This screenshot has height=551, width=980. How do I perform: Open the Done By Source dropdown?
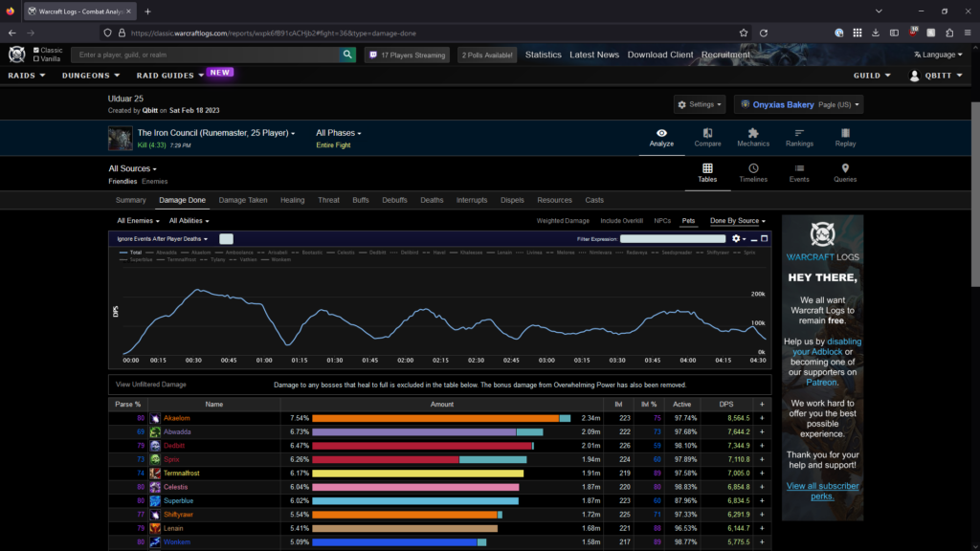(737, 221)
